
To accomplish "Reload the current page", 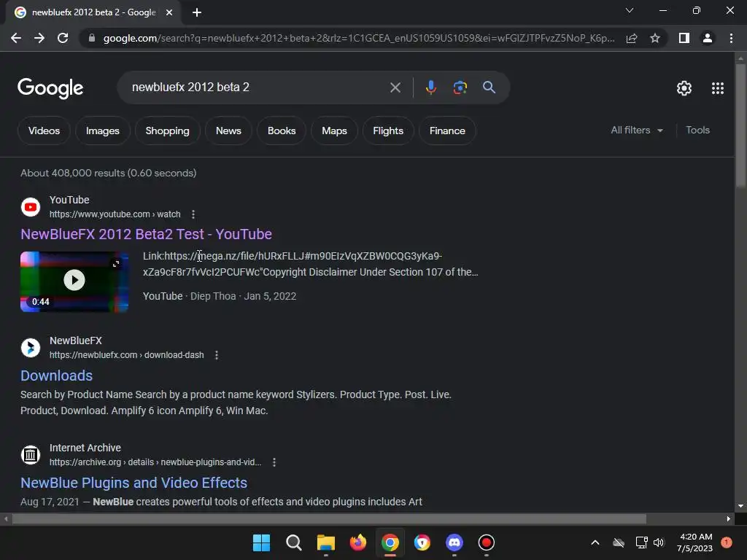I will click(63, 38).
